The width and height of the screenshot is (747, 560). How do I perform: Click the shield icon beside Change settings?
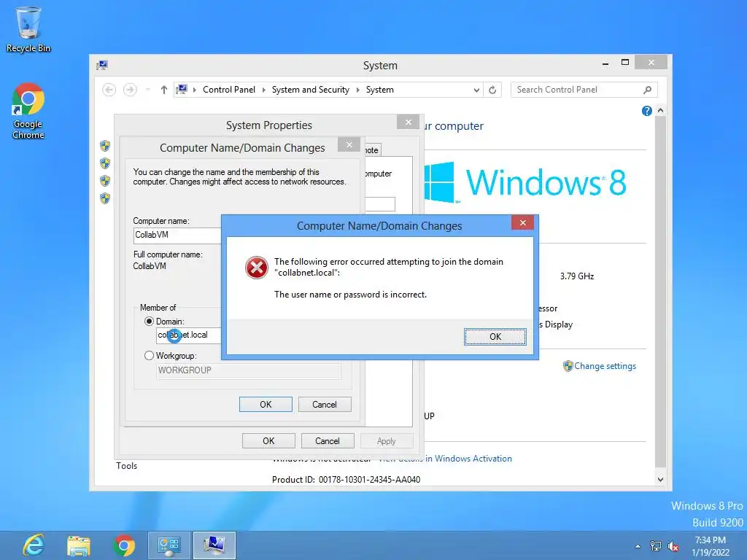(x=568, y=366)
